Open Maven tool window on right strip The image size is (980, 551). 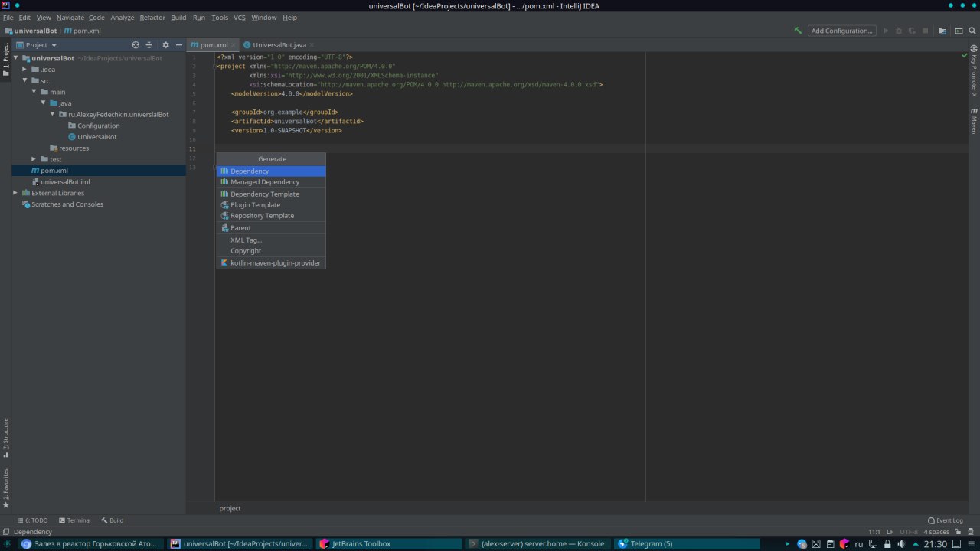click(974, 121)
